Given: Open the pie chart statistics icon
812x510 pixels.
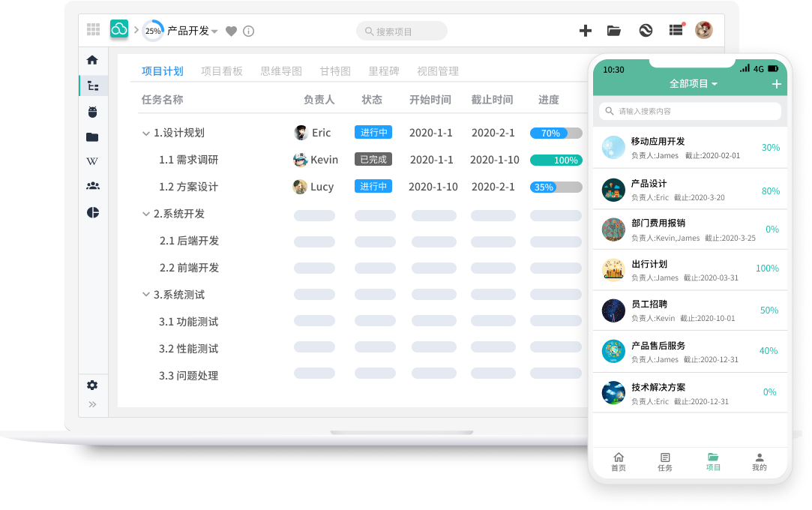Looking at the screenshot, I should (x=92, y=212).
